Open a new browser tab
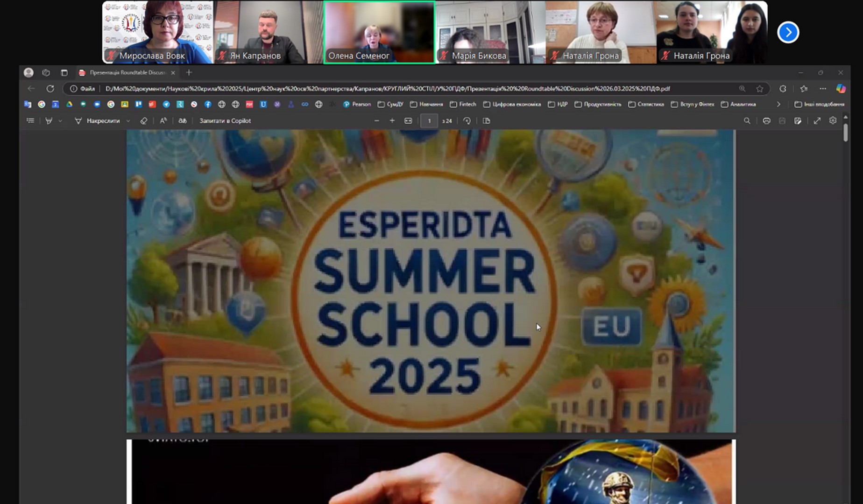This screenshot has width=863, height=504. 189,72
